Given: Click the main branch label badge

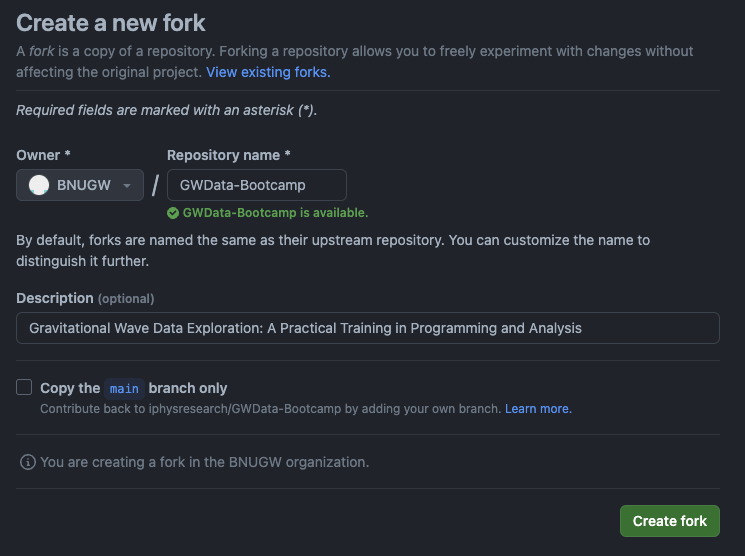Looking at the screenshot, I should pyautogui.click(x=124, y=389).
